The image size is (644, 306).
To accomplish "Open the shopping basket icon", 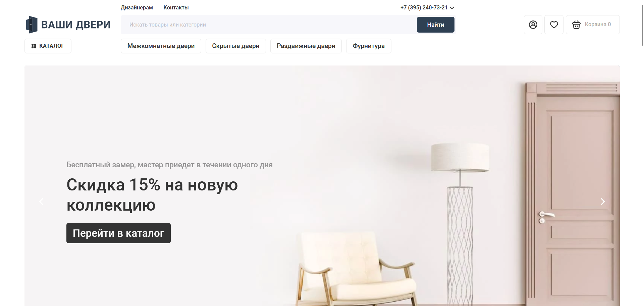I will point(576,25).
